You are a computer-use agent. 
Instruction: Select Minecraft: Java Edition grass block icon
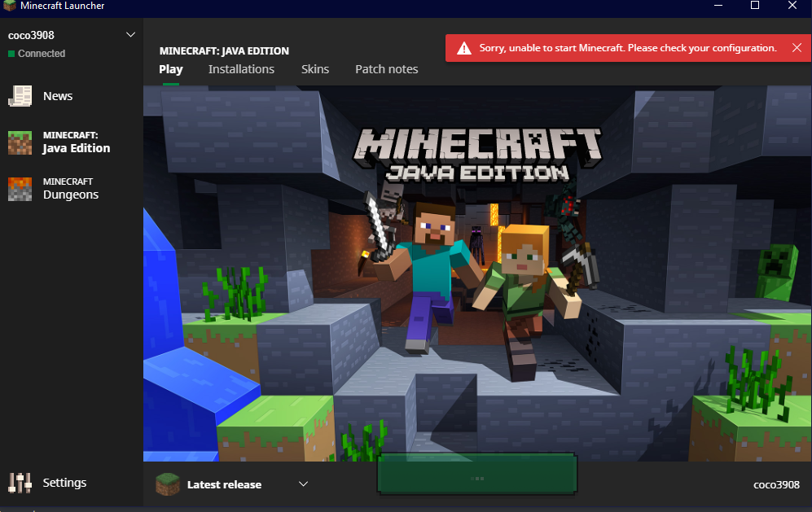pos(20,143)
